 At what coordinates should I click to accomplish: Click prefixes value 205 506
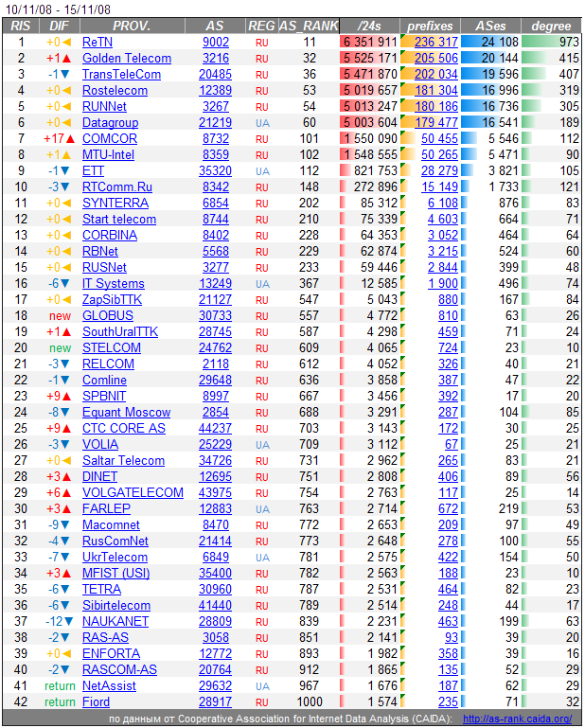click(436, 59)
